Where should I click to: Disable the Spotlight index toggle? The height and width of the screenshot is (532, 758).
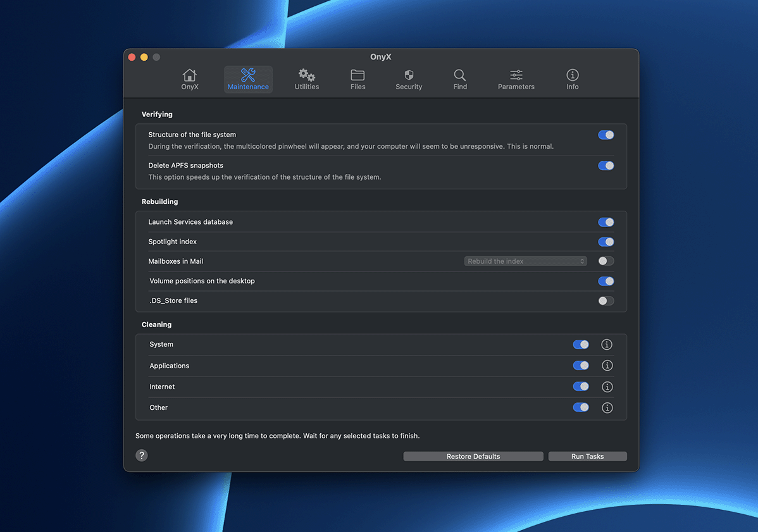click(x=606, y=242)
